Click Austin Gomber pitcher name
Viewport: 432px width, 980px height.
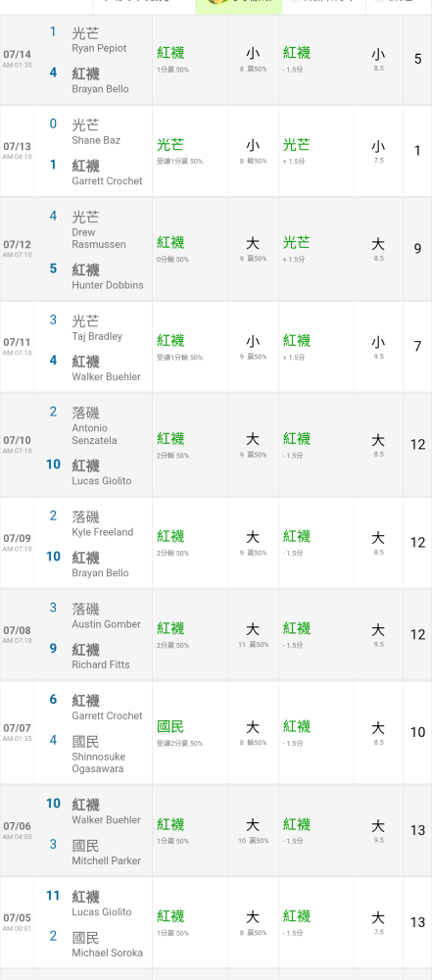pos(106,624)
